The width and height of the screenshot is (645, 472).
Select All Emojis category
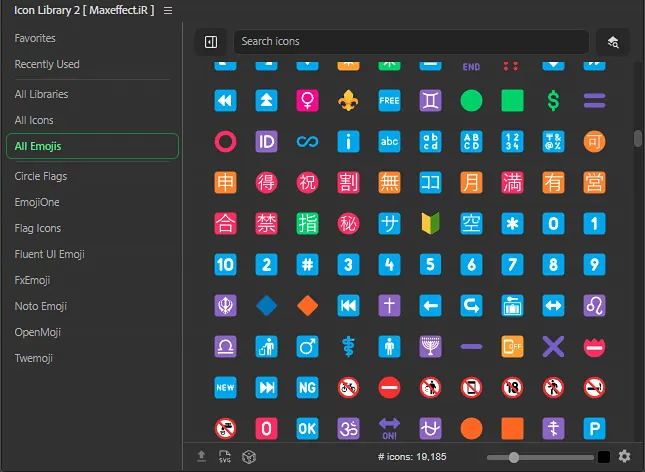pos(93,146)
